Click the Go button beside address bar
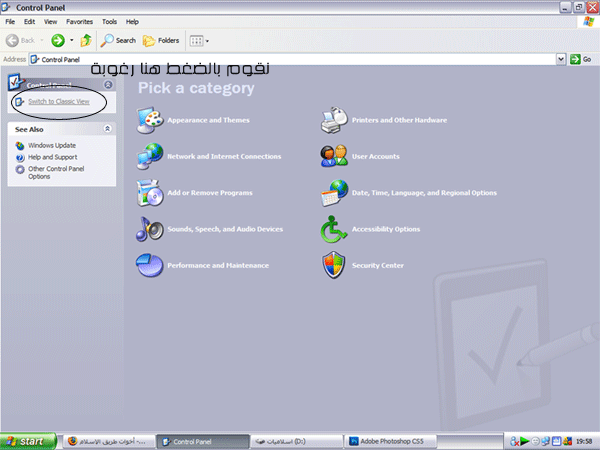 [580, 59]
